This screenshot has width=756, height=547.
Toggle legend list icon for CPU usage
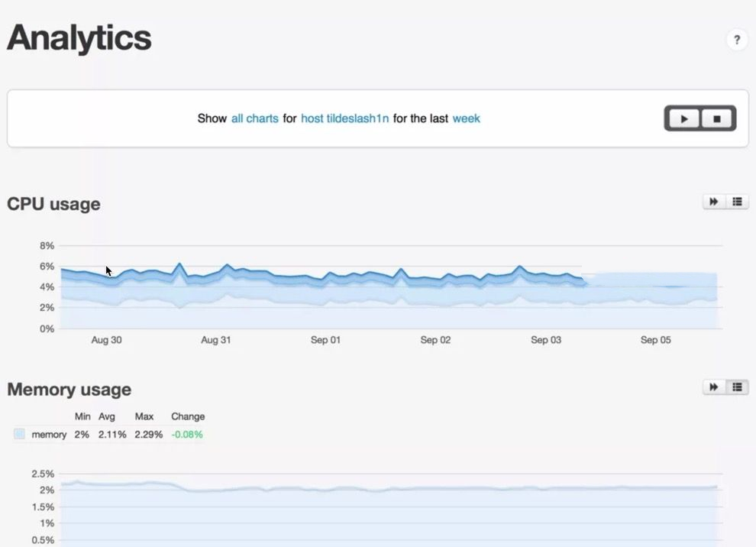tap(737, 202)
